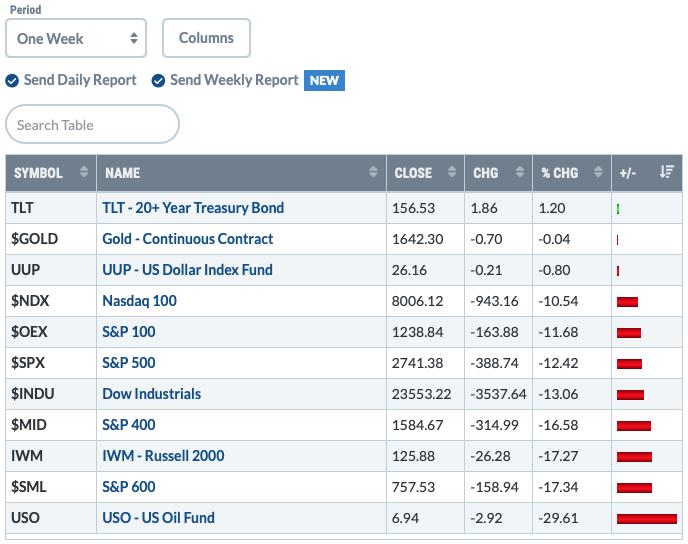
Task: Open the S&P 400 link
Action: [129, 425]
